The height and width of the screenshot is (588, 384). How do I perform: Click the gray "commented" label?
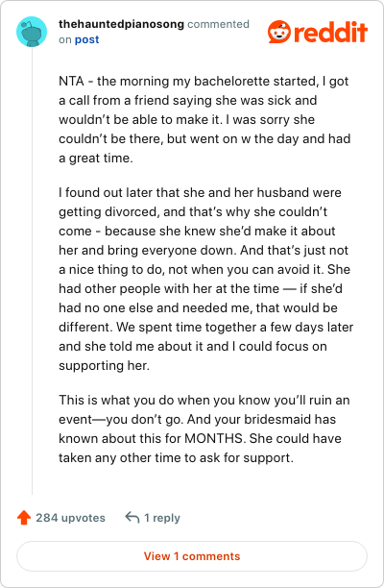(x=219, y=24)
